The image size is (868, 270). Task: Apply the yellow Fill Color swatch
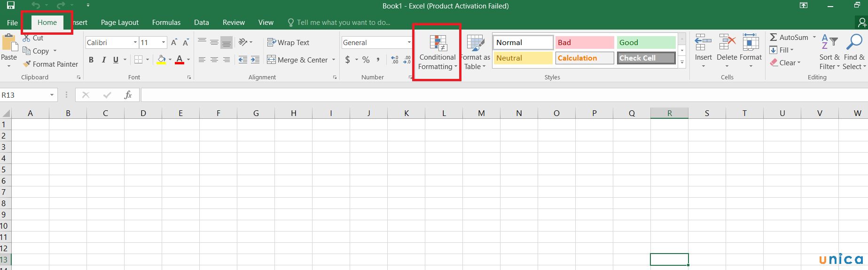[x=161, y=60]
